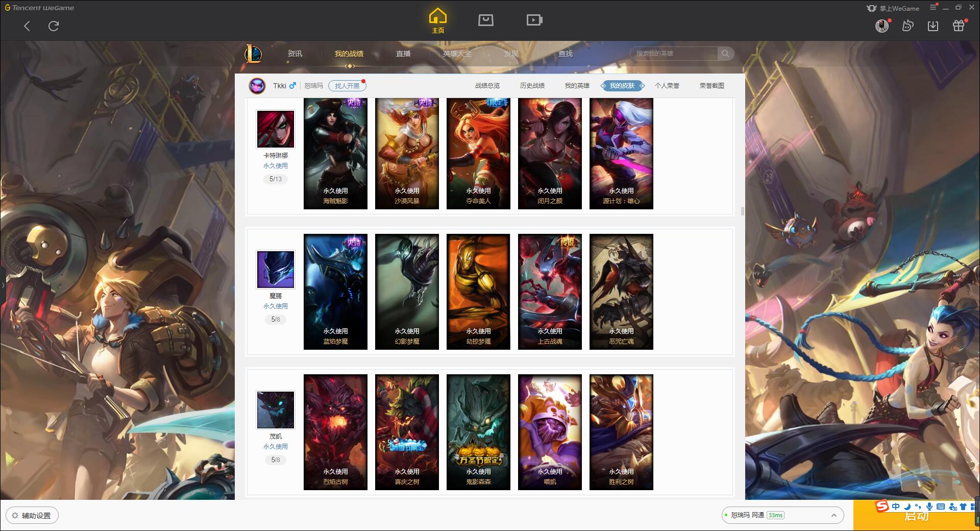Click the 魔腾 champion portrait
Image resolution: width=980 pixels, height=531 pixels.
coord(276,269)
